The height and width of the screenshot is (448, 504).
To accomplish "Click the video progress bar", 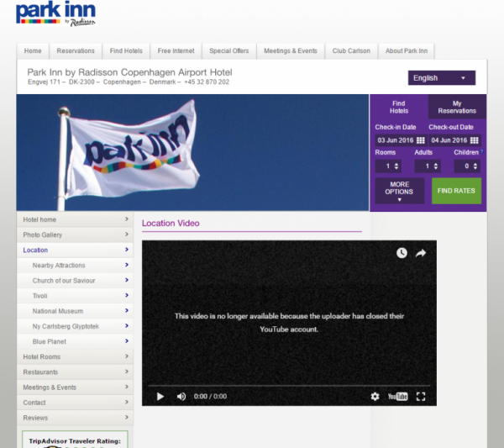I will click(x=289, y=385).
